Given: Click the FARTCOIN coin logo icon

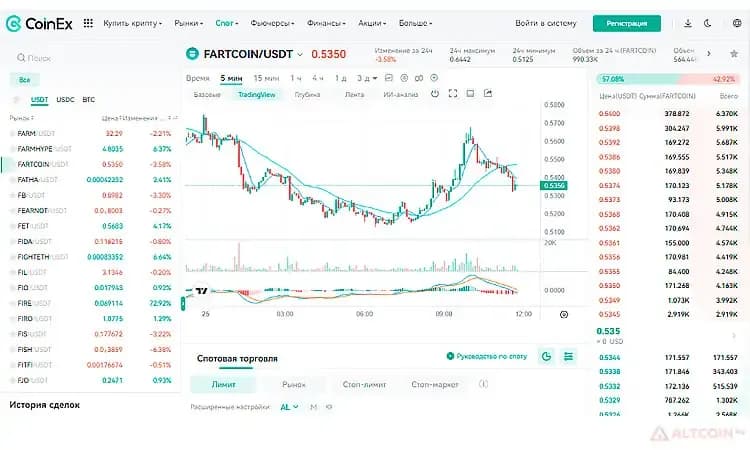Looking at the screenshot, I should click(x=192, y=54).
